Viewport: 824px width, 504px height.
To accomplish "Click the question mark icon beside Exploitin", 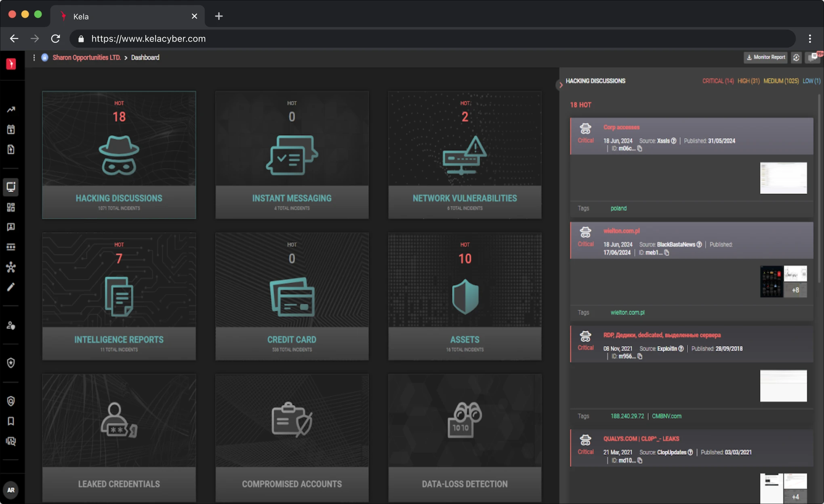I will [681, 349].
